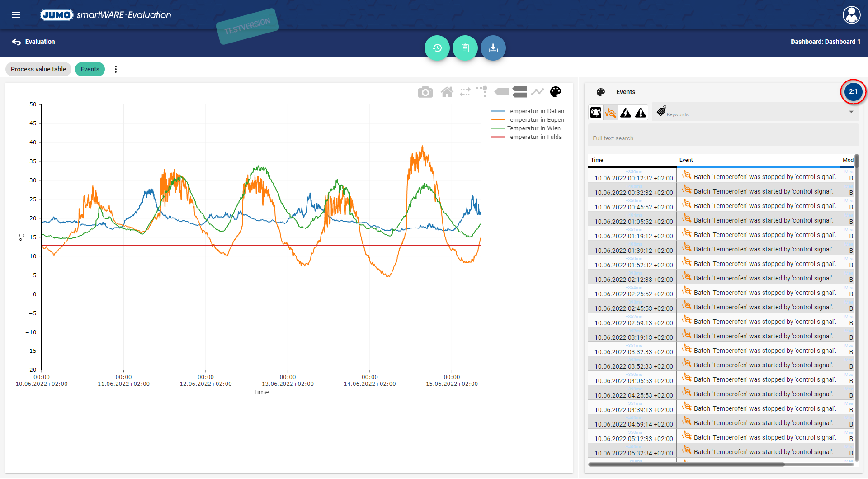Click the camera snapshot icon above the chart
This screenshot has width=868, height=479.
[x=425, y=92]
